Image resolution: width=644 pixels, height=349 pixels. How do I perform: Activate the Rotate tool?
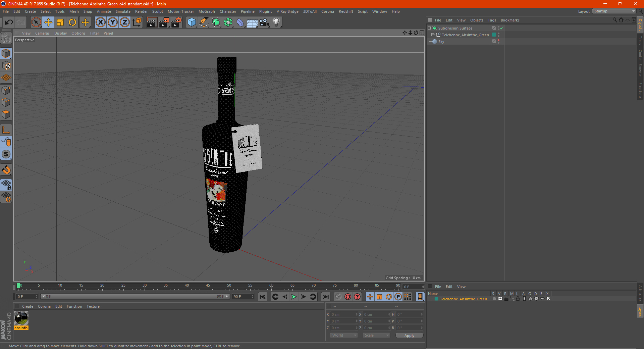[72, 22]
